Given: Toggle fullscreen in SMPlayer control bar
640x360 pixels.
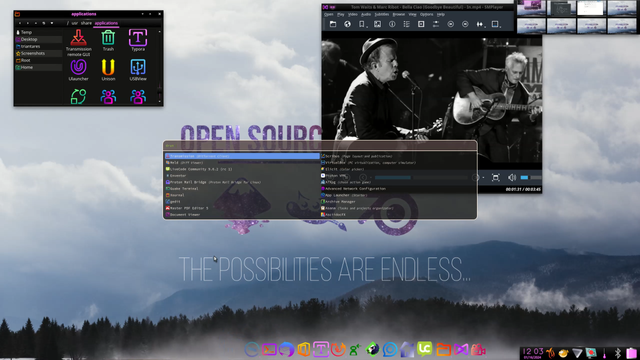Looking at the screenshot, I should click(x=496, y=178).
